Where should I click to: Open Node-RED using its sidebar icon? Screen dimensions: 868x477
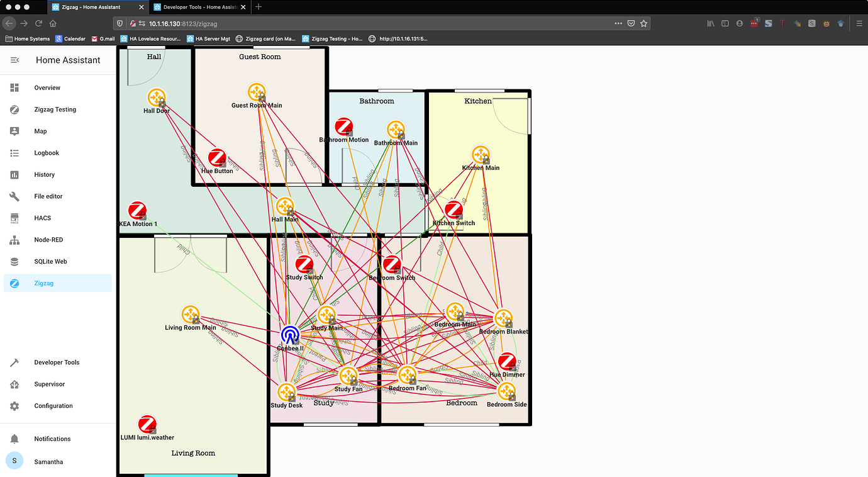[14, 239]
